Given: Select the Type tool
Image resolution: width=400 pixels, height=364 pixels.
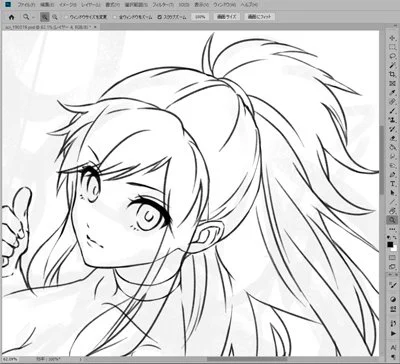Looking at the screenshot, I should tap(393, 183).
